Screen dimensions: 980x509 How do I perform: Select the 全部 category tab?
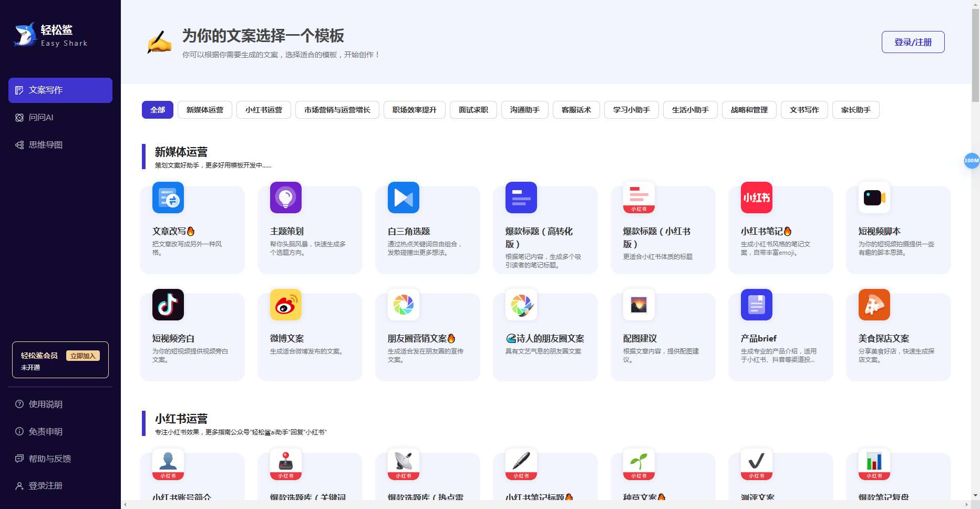click(x=158, y=110)
